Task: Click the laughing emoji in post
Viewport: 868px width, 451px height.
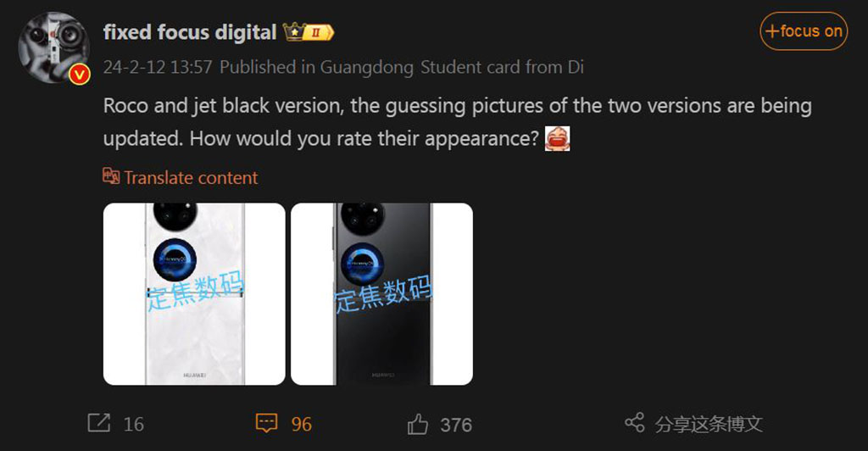Action: [557, 138]
